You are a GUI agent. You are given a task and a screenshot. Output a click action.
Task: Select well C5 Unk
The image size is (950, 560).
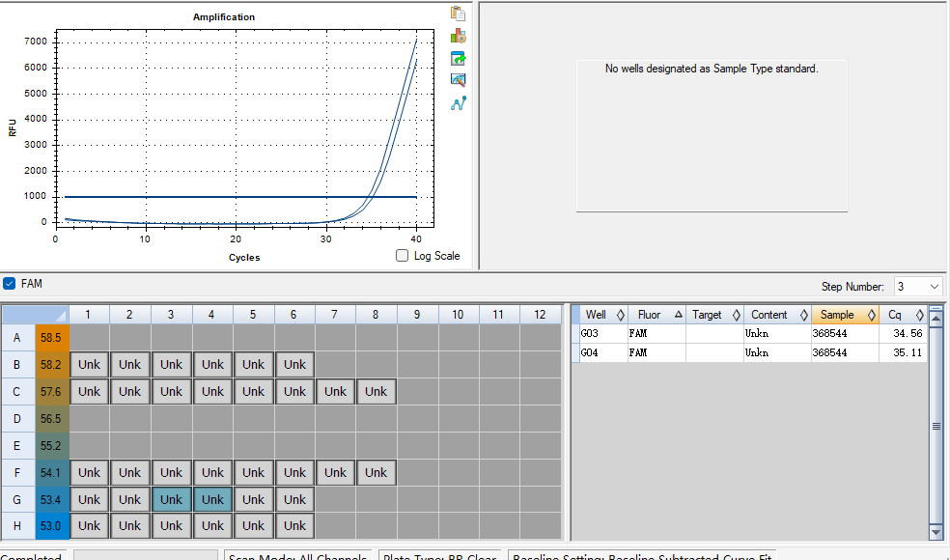(253, 391)
